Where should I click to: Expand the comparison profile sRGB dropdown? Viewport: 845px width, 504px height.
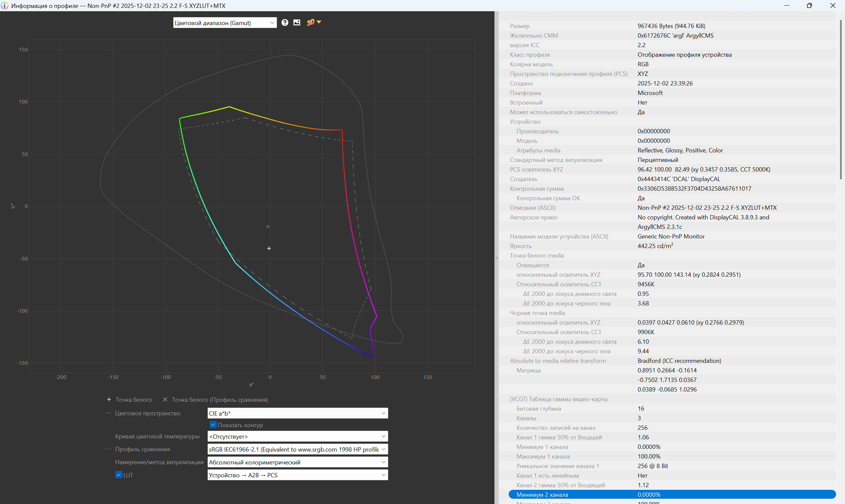coord(297,449)
